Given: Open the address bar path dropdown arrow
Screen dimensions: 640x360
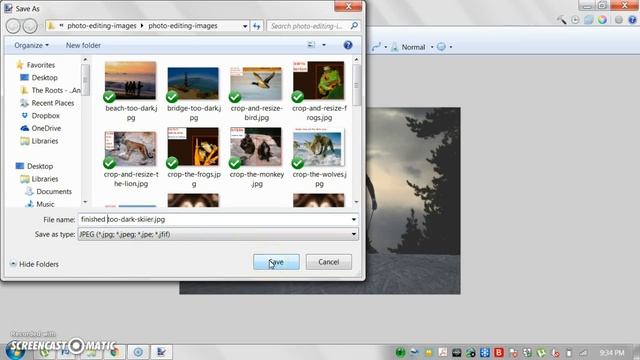Looking at the screenshot, I should (245, 26).
